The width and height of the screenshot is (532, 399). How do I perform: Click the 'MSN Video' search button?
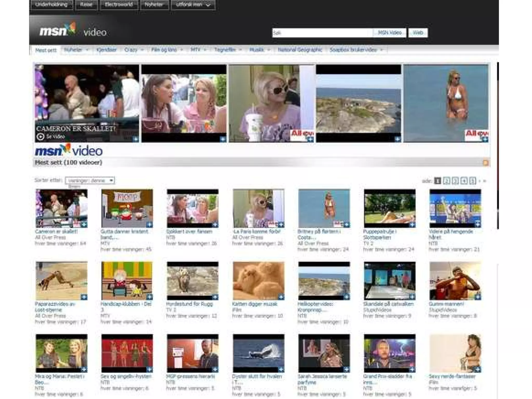[389, 33]
